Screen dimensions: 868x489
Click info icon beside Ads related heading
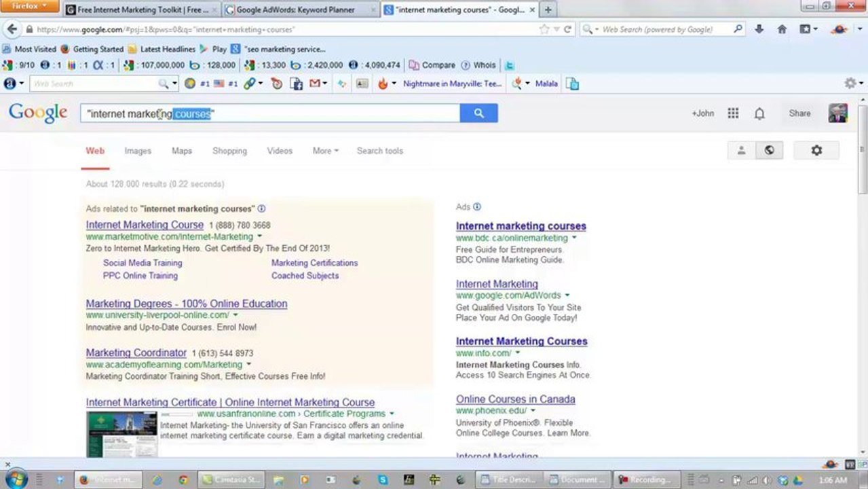point(261,209)
